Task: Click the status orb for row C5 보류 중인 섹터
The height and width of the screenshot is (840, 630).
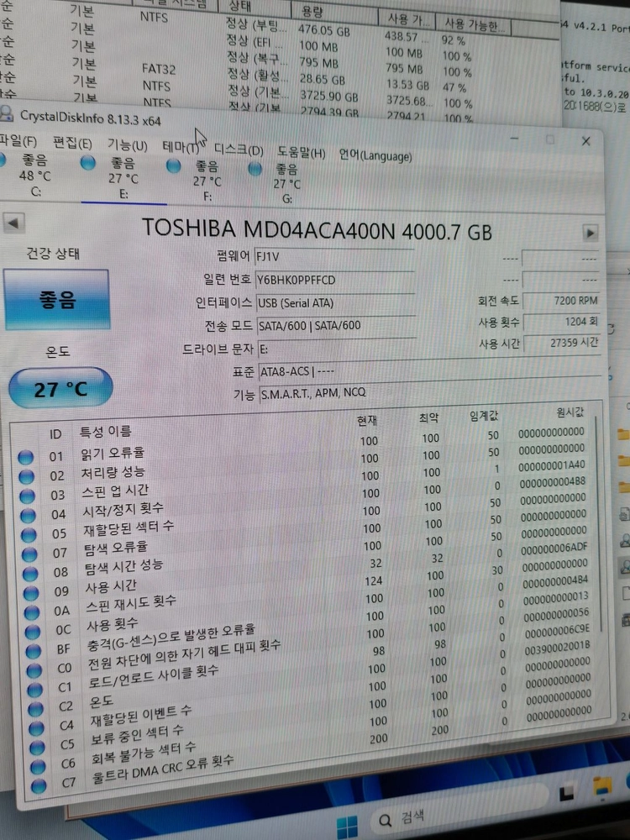Action: 37,746
